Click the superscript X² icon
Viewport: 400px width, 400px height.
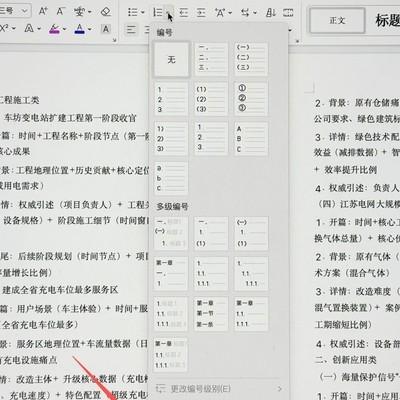tap(4, 28)
